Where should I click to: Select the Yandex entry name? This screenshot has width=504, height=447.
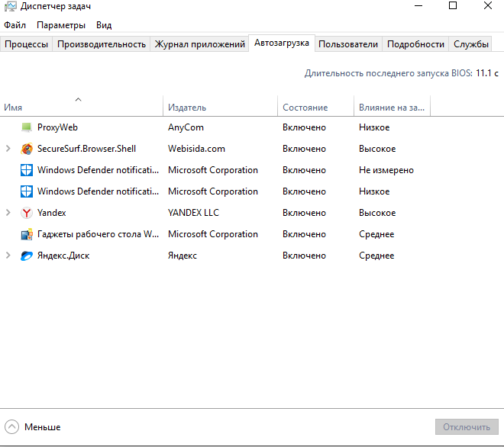[51, 213]
